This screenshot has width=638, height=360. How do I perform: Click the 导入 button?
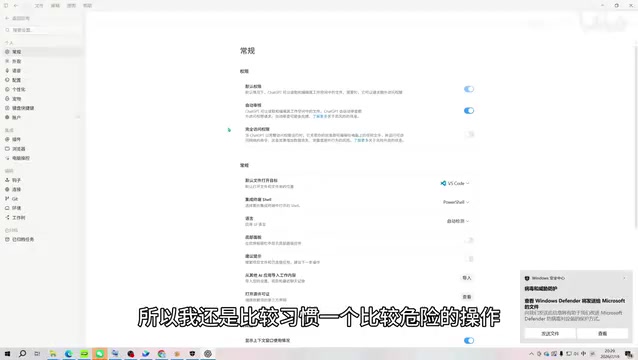[x=467, y=278]
